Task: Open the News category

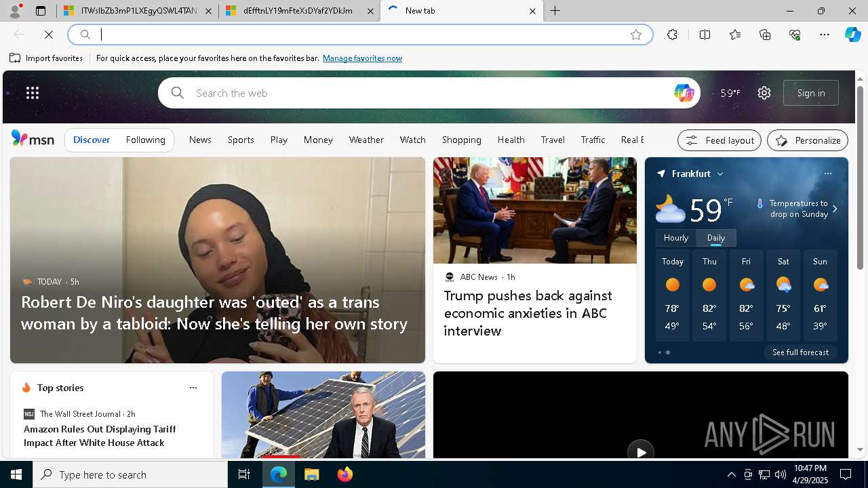Action: pyautogui.click(x=200, y=140)
